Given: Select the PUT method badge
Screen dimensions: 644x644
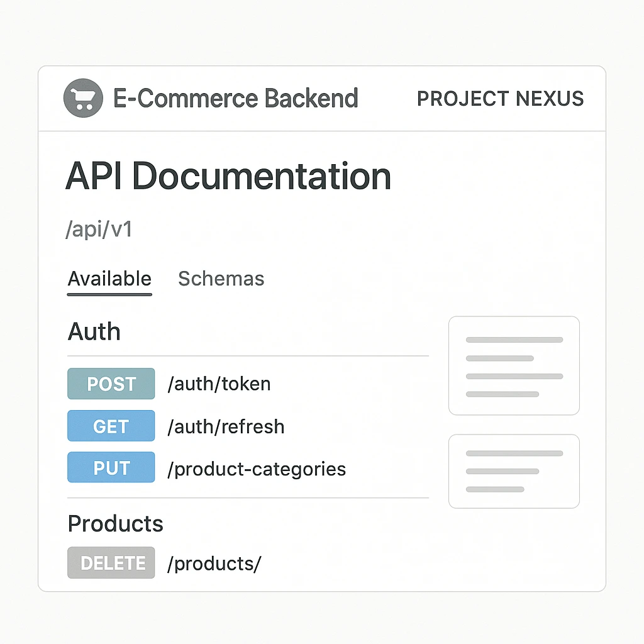Looking at the screenshot, I should (111, 468).
